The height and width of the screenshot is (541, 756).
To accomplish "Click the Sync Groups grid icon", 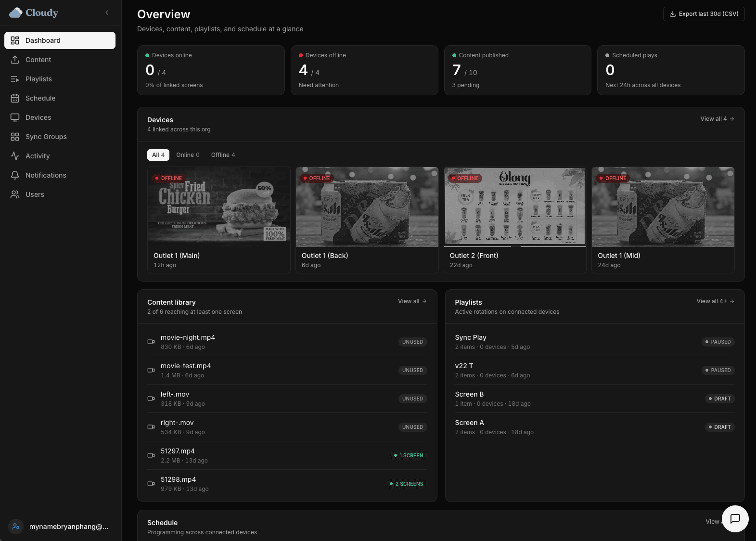I will [x=15, y=137].
